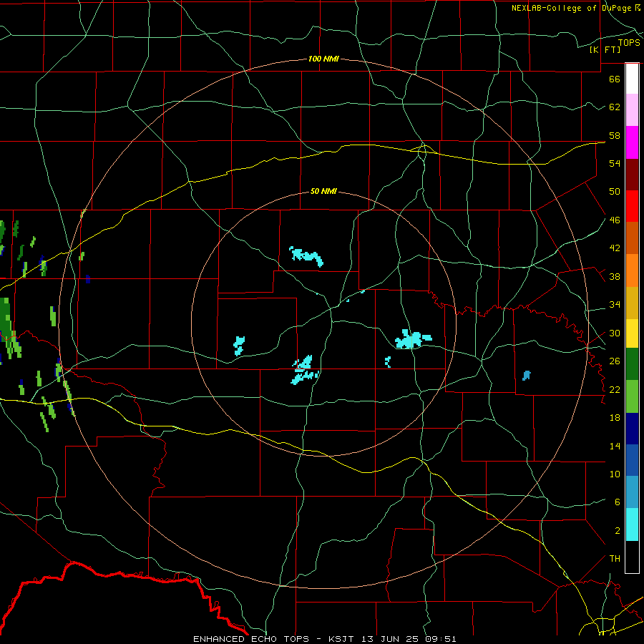Image resolution: width=644 pixels, height=644 pixels.
Task: Click the black TH threshold swatch
Action: coord(632,557)
